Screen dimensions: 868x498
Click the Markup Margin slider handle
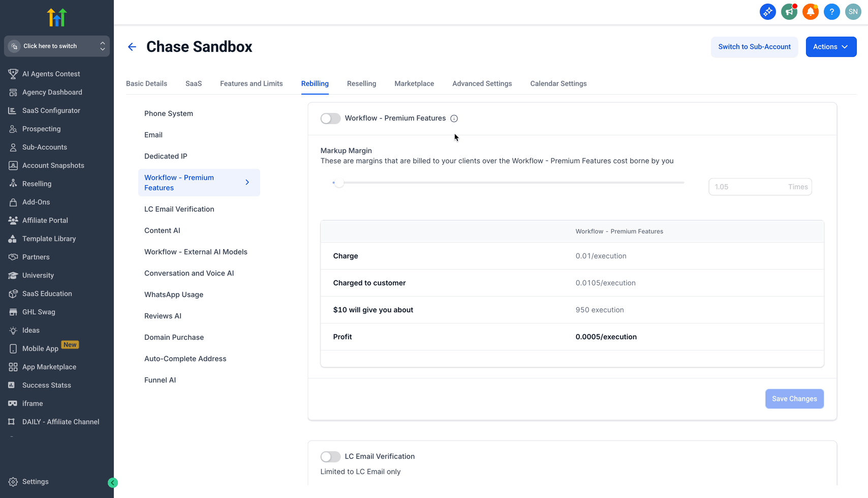point(339,183)
